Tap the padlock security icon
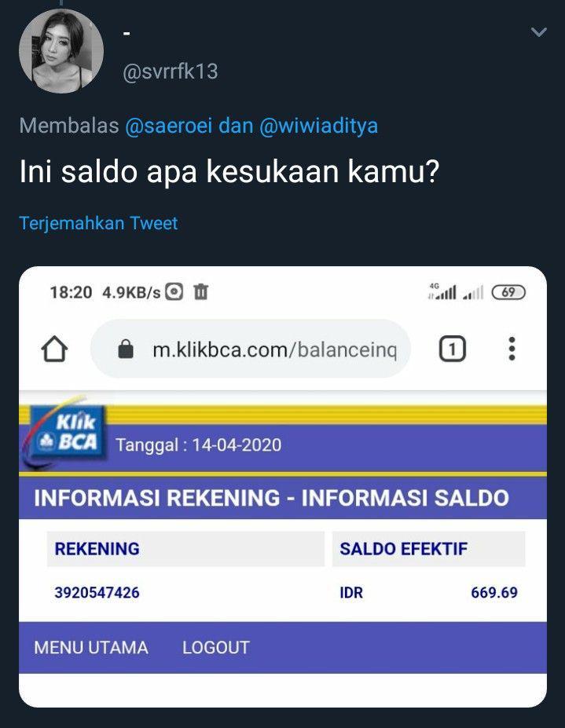565x728 pixels. click(x=126, y=349)
